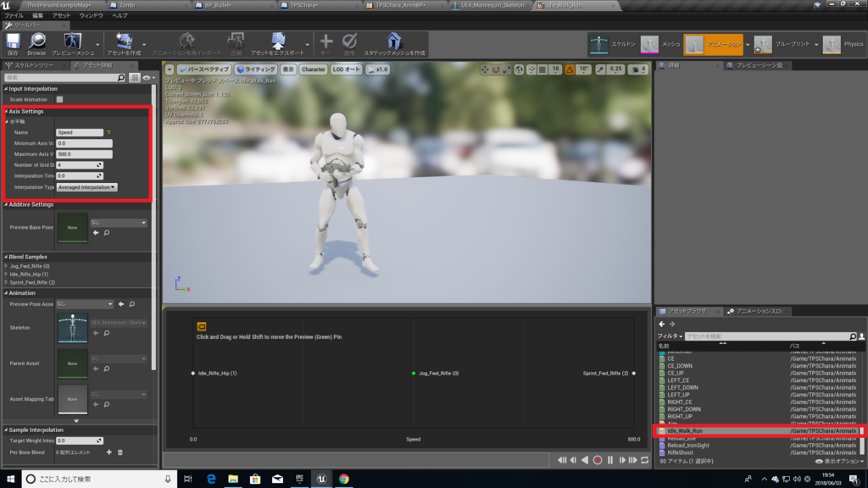
Task: Open the Preview Base Pose asset dropdown
Action: point(119,223)
